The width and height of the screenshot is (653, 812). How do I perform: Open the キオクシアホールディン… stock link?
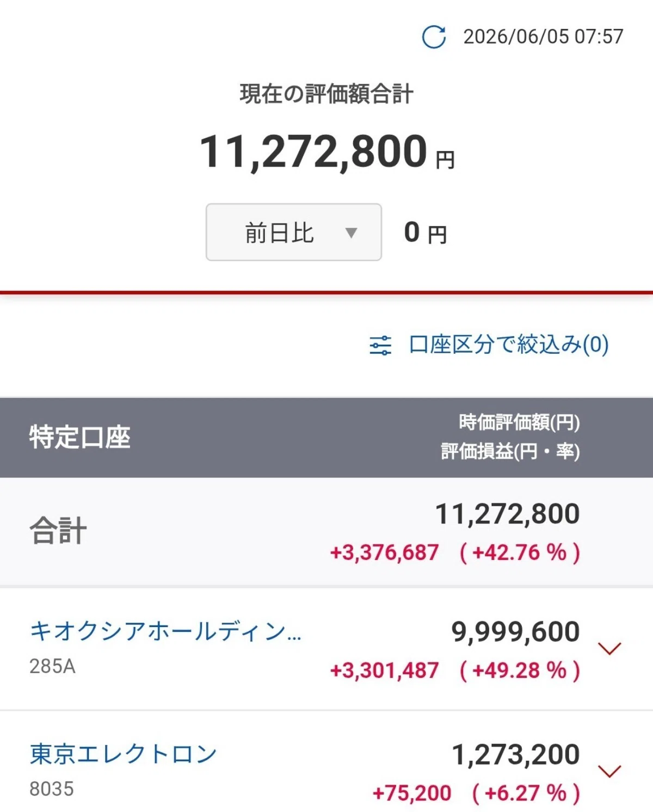click(x=165, y=631)
